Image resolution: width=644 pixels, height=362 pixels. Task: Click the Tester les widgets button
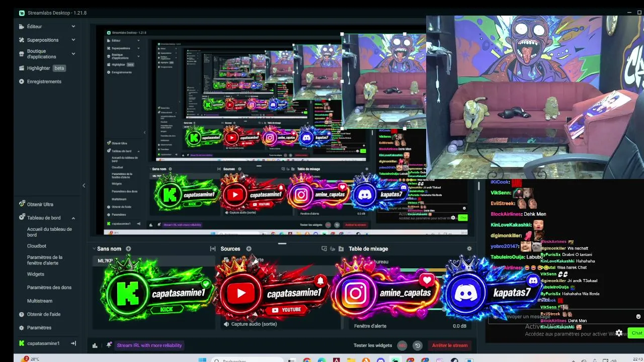click(x=373, y=345)
